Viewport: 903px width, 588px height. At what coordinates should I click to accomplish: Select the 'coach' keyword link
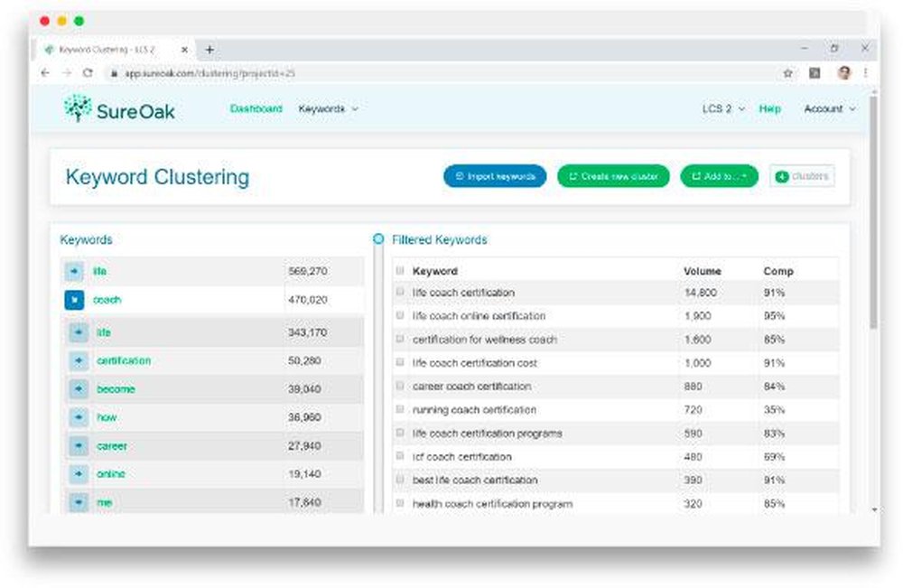[107, 300]
